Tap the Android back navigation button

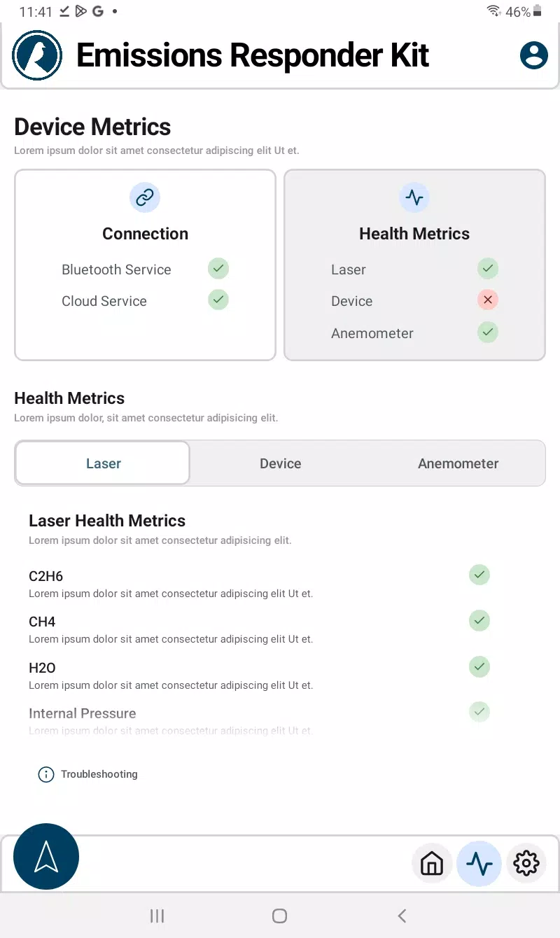(402, 916)
